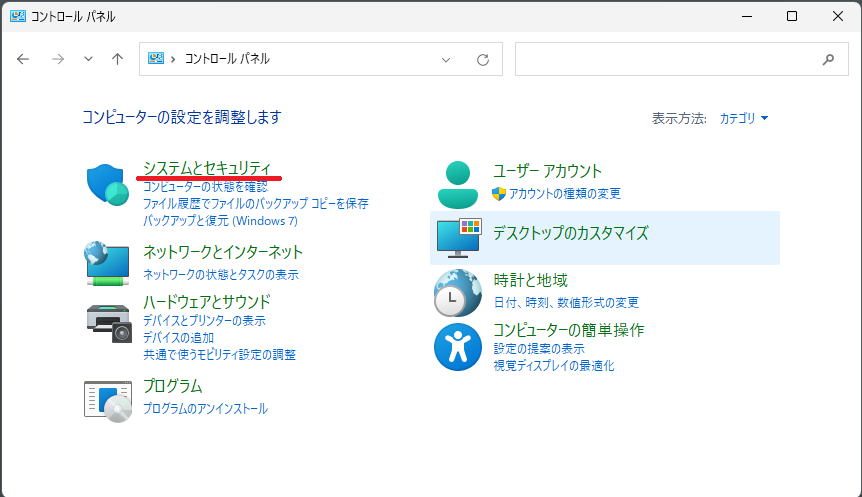Open ハードウェアとサウンド heading link

(207, 301)
